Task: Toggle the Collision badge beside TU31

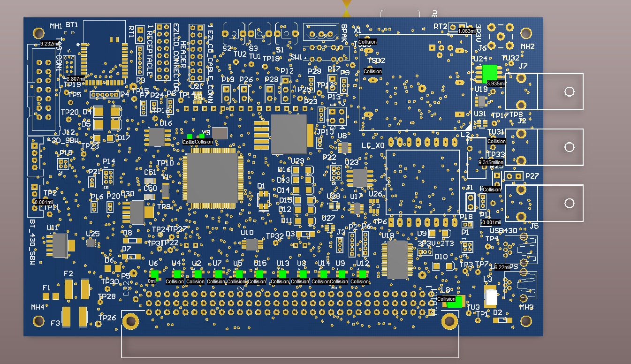Action: [495, 141]
